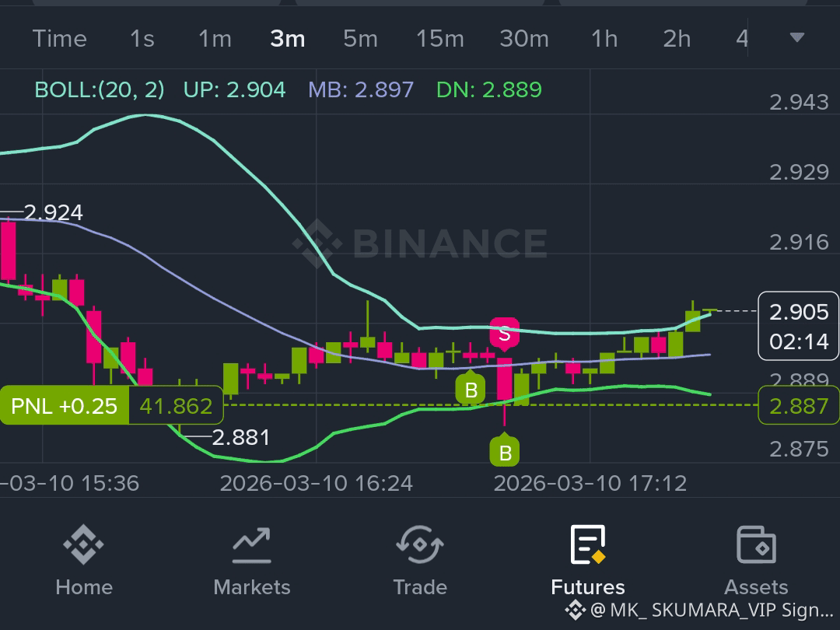Tap the pink S sell marker
Viewport: 840px width, 630px height.
click(505, 334)
